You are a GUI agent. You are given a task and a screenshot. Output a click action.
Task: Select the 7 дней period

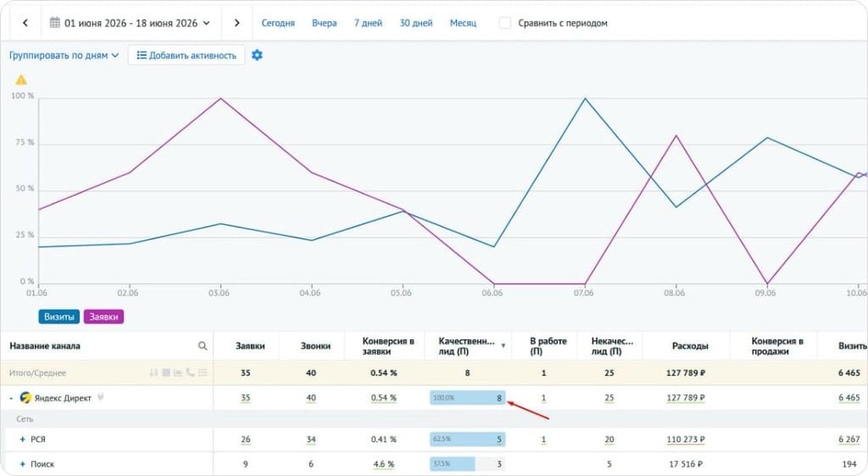pos(368,23)
